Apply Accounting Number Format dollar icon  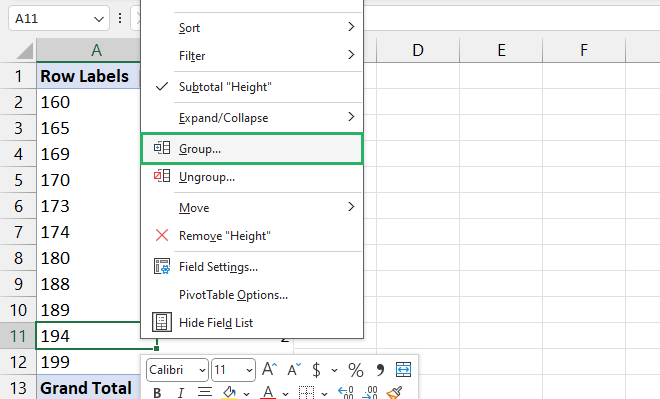coord(316,370)
